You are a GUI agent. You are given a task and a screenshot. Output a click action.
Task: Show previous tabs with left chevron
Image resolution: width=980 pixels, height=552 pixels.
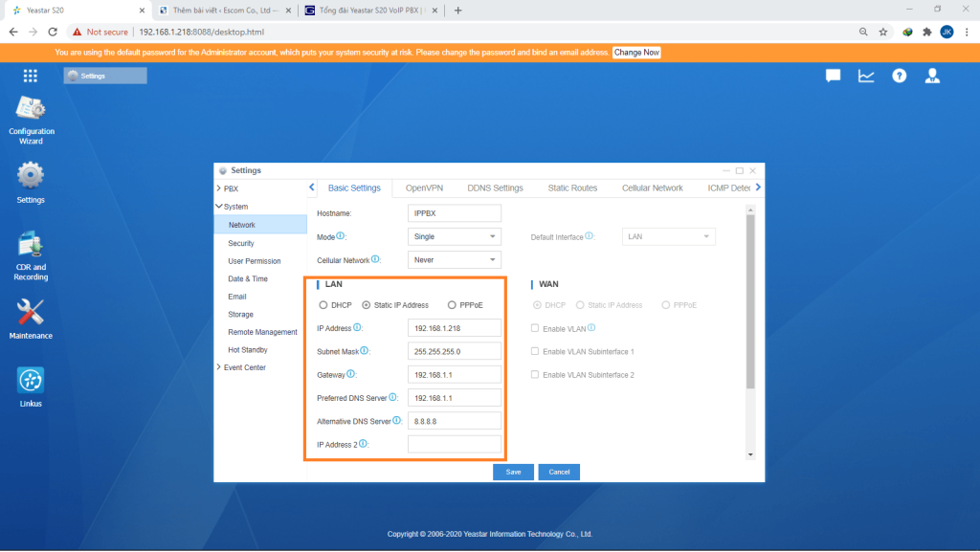click(x=312, y=188)
